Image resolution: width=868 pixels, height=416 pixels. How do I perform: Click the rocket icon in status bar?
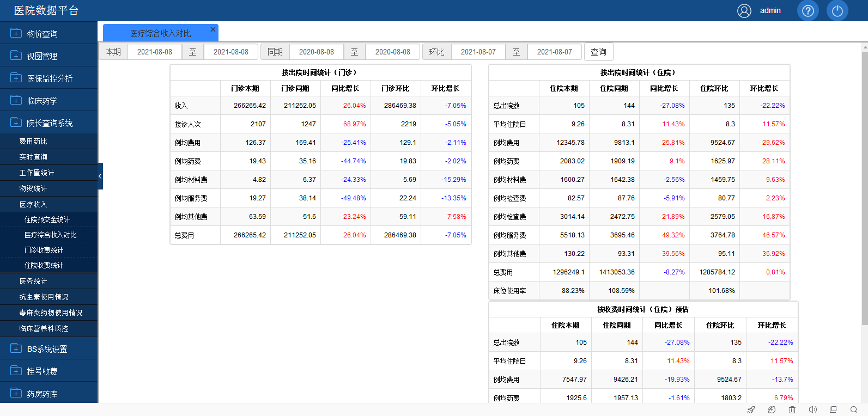(751, 409)
